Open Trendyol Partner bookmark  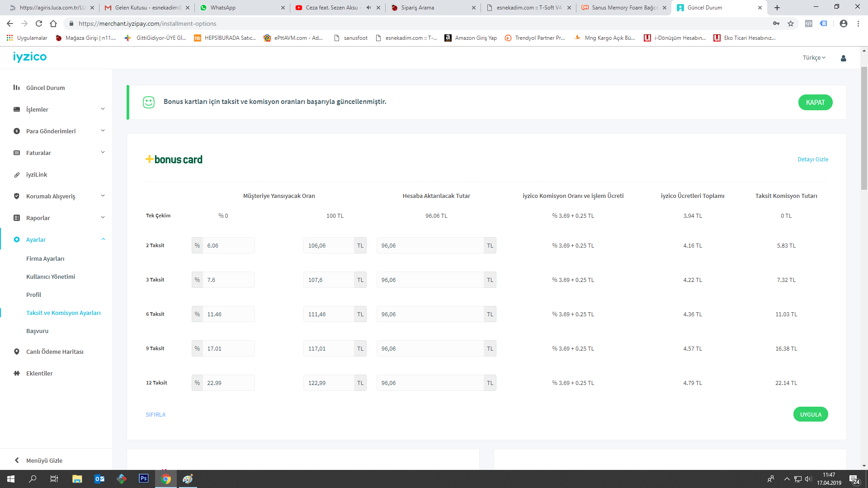535,38
